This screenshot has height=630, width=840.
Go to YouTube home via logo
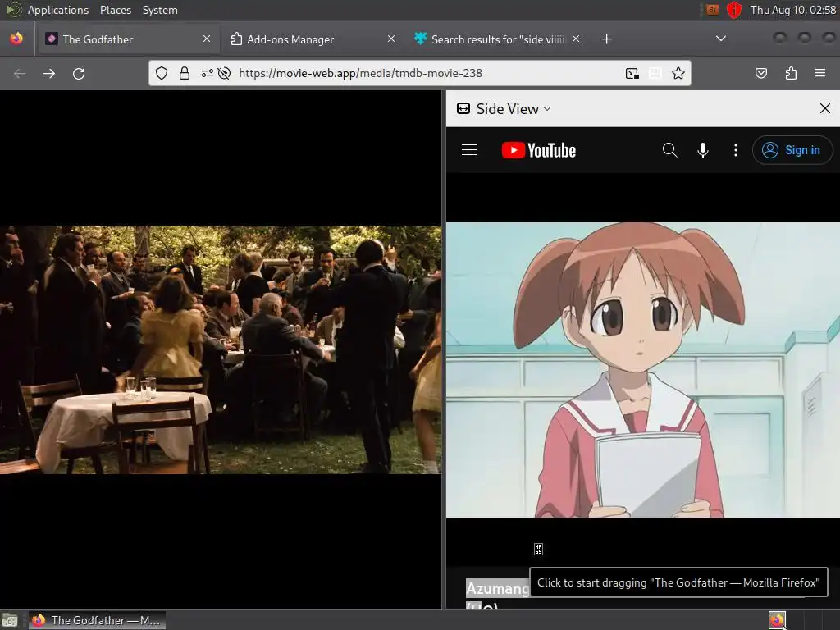[539, 151]
